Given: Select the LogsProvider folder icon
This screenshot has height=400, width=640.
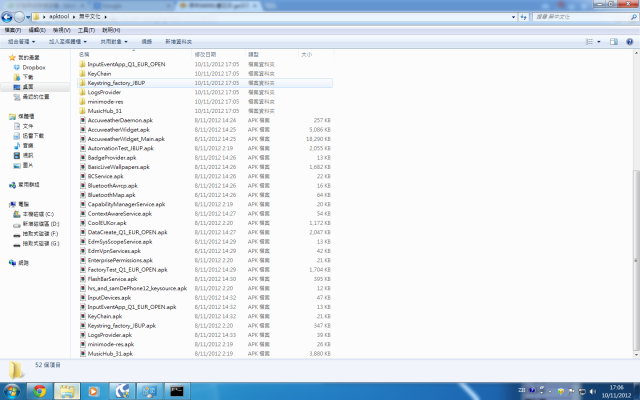Looking at the screenshot, I should 82,92.
